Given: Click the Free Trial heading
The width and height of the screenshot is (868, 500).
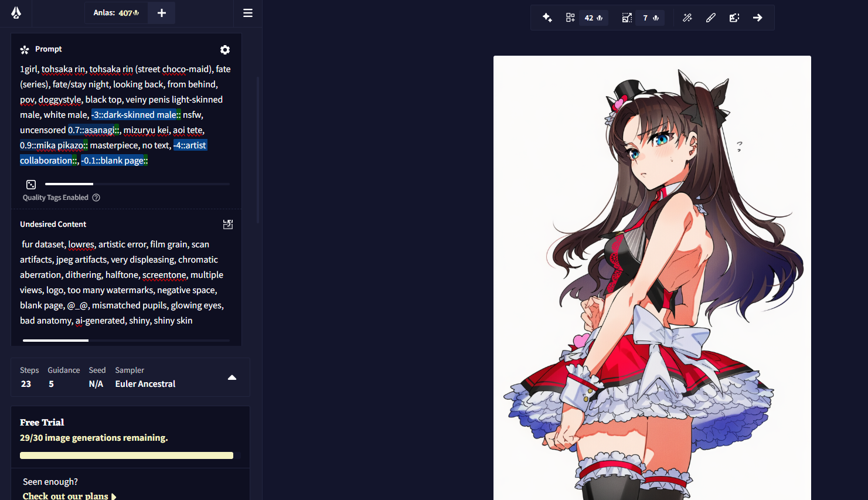Looking at the screenshot, I should point(42,422).
